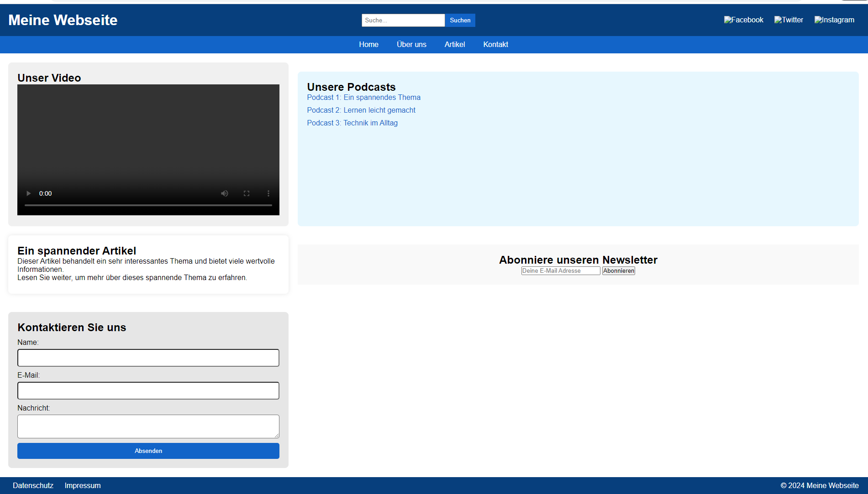
Task: Open the Über uns navigation item
Action: click(x=411, y=45)
